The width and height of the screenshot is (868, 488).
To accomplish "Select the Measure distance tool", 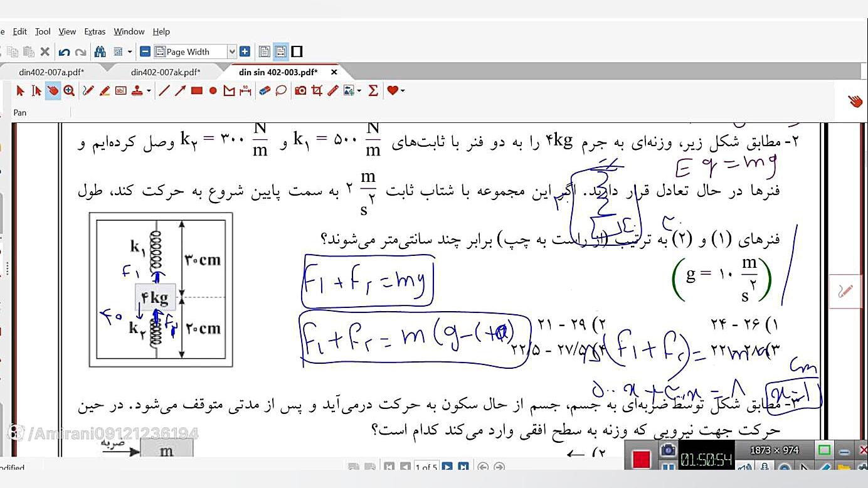I will [x=245, y=91].
